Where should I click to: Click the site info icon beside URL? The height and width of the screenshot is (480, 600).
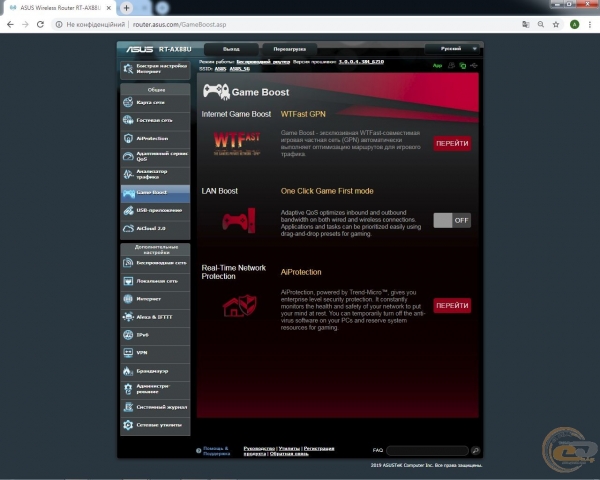(x=59, y=24)
